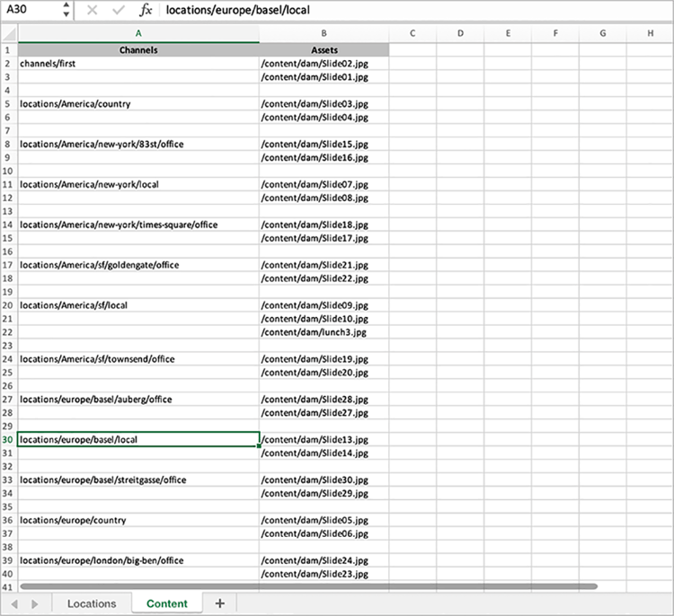Select cell /content/dam/Slide10.jpg
Viewport: 674px width, 616px height.
(x=324, y=319)
